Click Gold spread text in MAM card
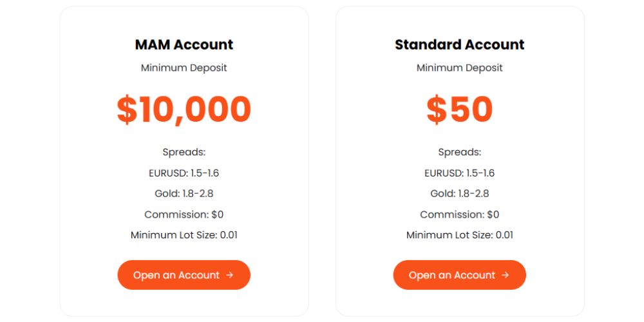This screenshot has height=322, width=644. 184,194
